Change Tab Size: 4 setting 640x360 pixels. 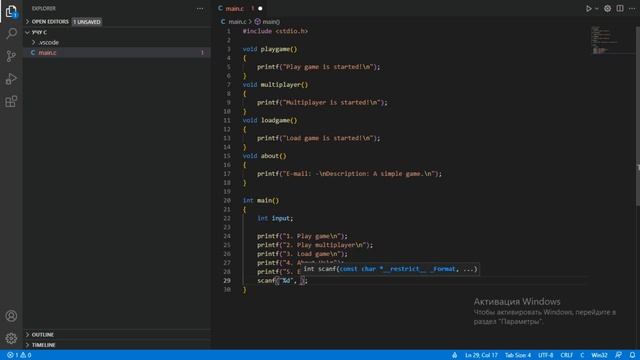518,355
